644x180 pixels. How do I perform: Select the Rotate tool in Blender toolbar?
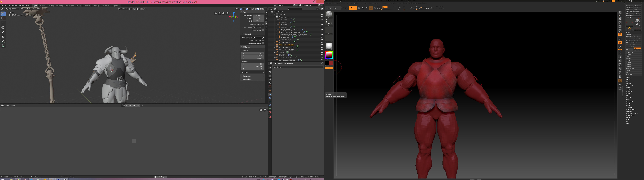pos(3,27)
